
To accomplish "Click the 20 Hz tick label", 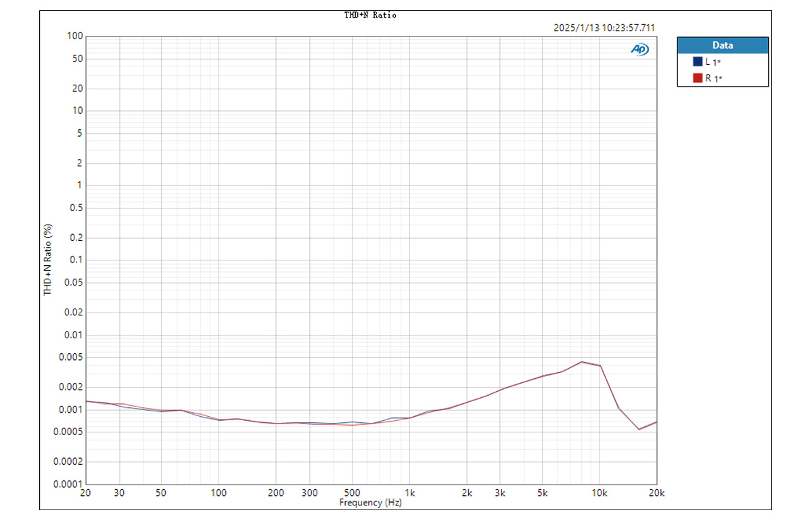I will [85, 493].
